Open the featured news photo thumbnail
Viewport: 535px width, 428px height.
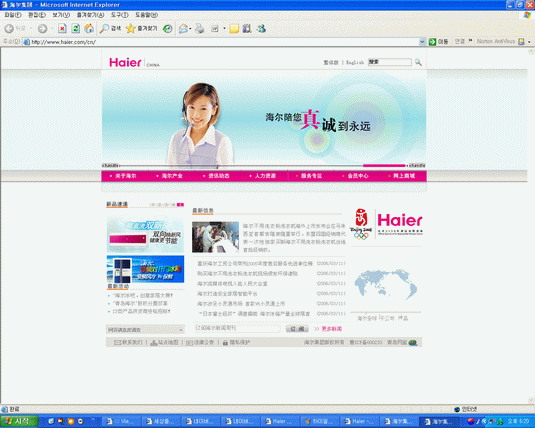pyautogui.click(x=215, y=237)
